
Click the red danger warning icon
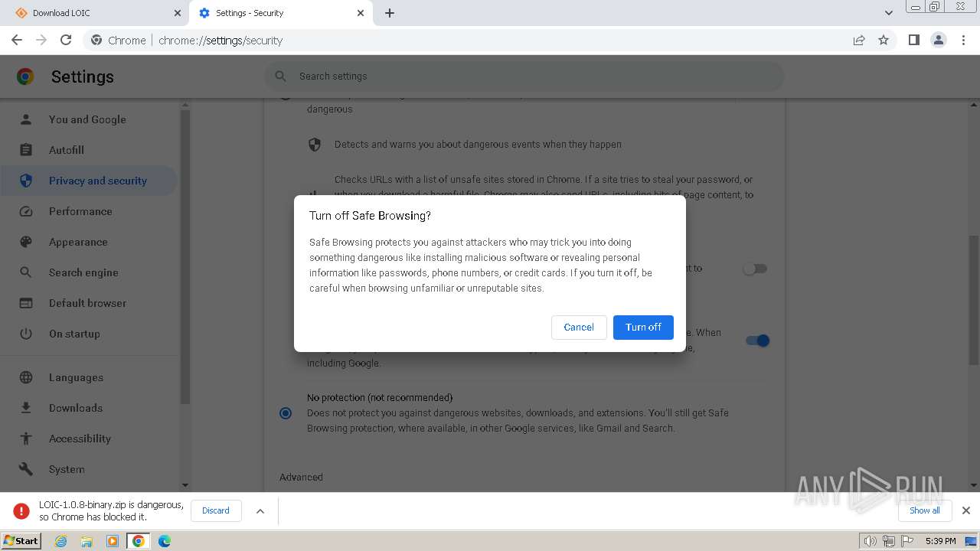tap(21, 510)
